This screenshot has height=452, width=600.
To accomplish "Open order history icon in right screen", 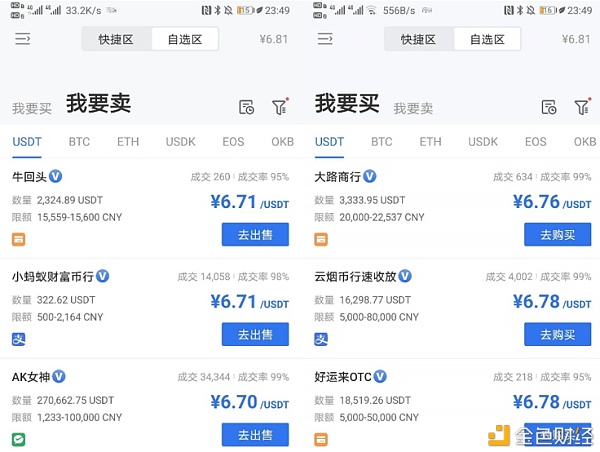I will click(549, 107).
